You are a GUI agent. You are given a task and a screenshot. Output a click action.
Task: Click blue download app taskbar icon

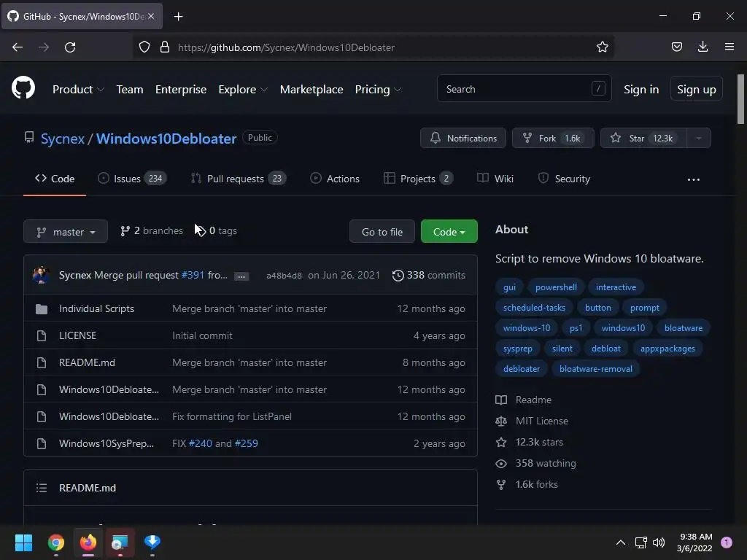tap(152, 542)
